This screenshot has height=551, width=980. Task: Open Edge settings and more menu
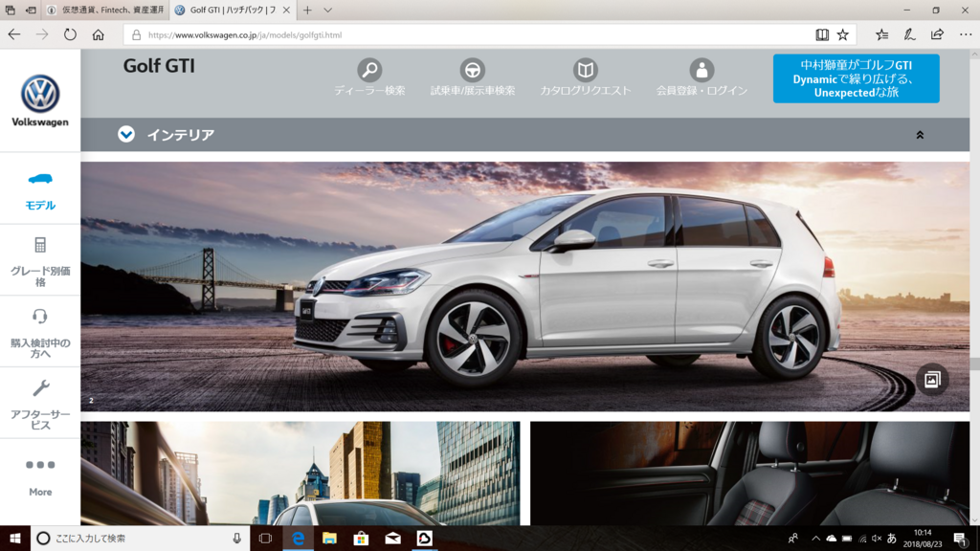965,35
